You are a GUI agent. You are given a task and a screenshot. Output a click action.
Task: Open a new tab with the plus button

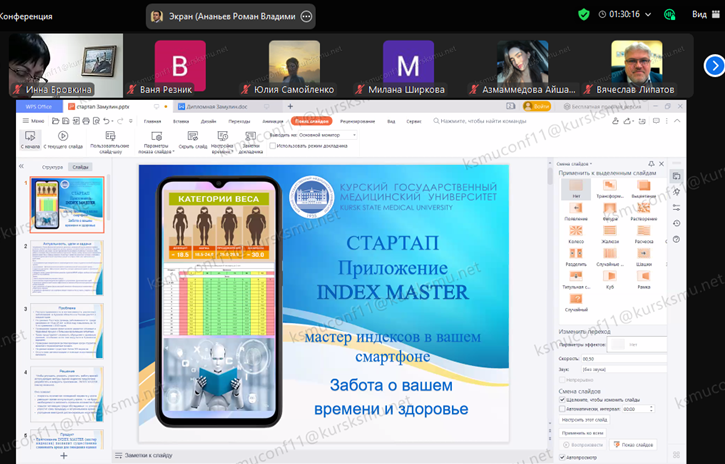coord(290,107)
